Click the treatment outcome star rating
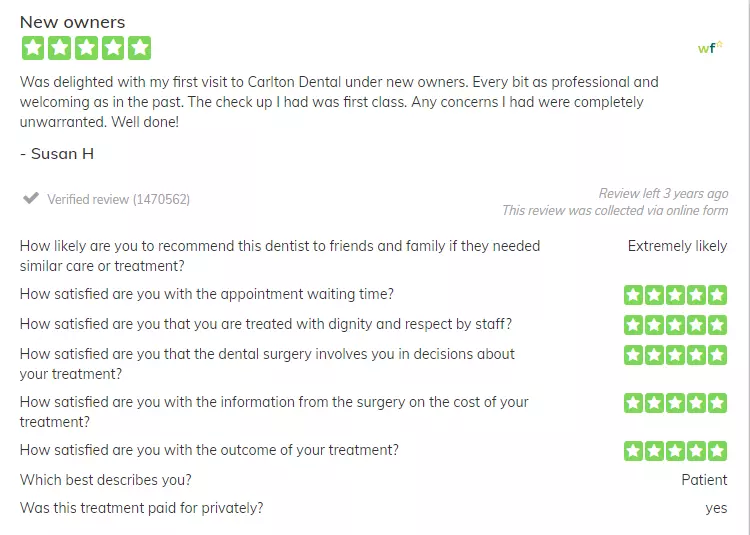This screenshot has width=750, height=535. point(675,451)
